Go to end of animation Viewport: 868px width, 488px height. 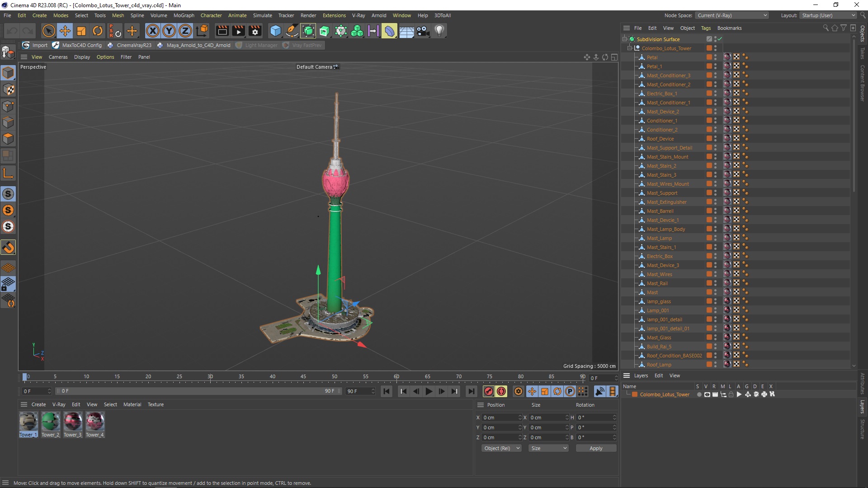[x=472, y=391]
